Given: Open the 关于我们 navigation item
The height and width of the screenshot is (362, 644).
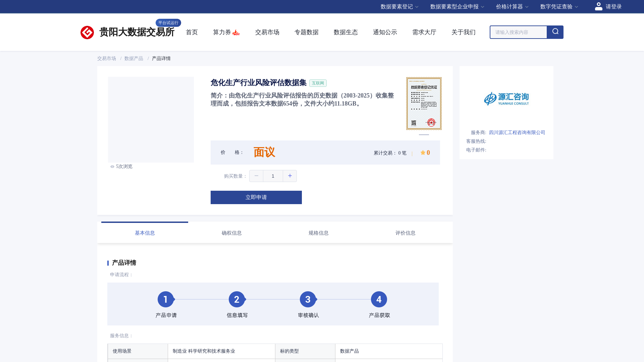Looking at the screenshot, I should [464, 32].
